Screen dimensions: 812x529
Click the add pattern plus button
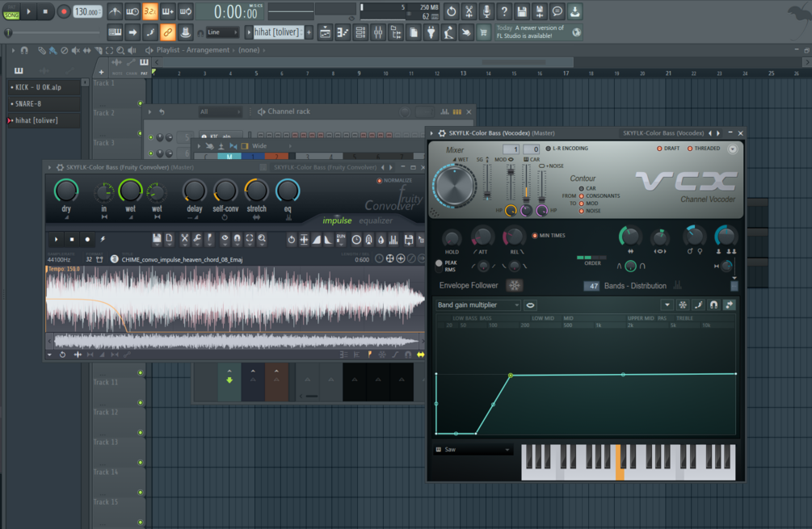point(309,32)
